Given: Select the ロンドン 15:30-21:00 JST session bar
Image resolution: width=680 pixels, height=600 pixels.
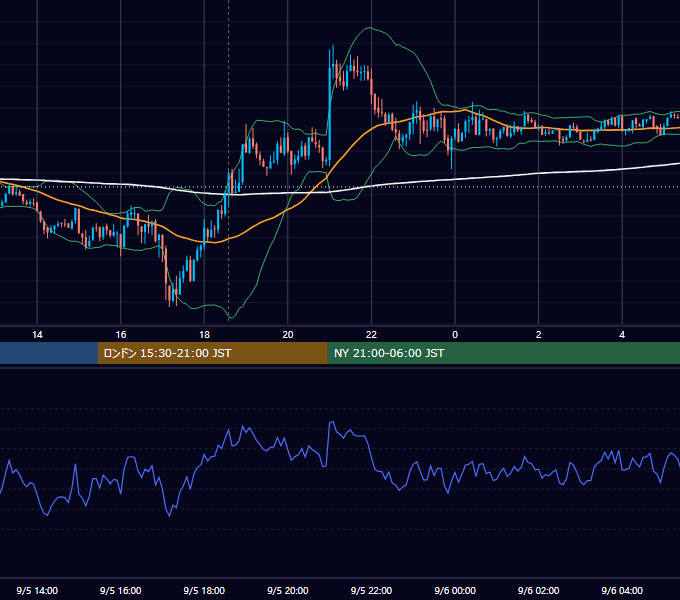Looking at the screenshot, I should (212, 353).
